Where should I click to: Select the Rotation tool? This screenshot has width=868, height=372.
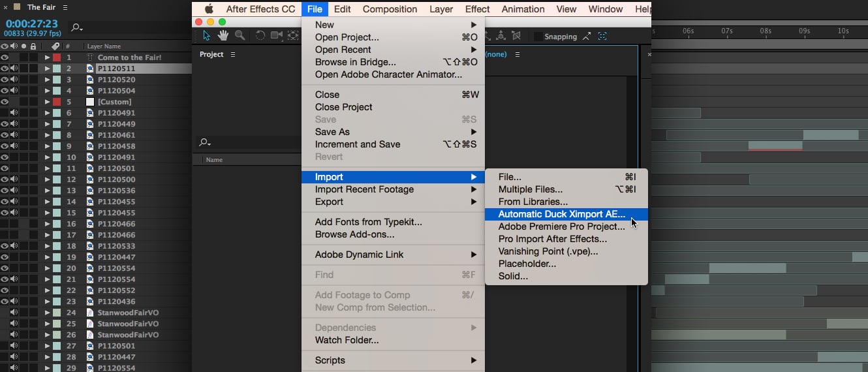point(260,36)
